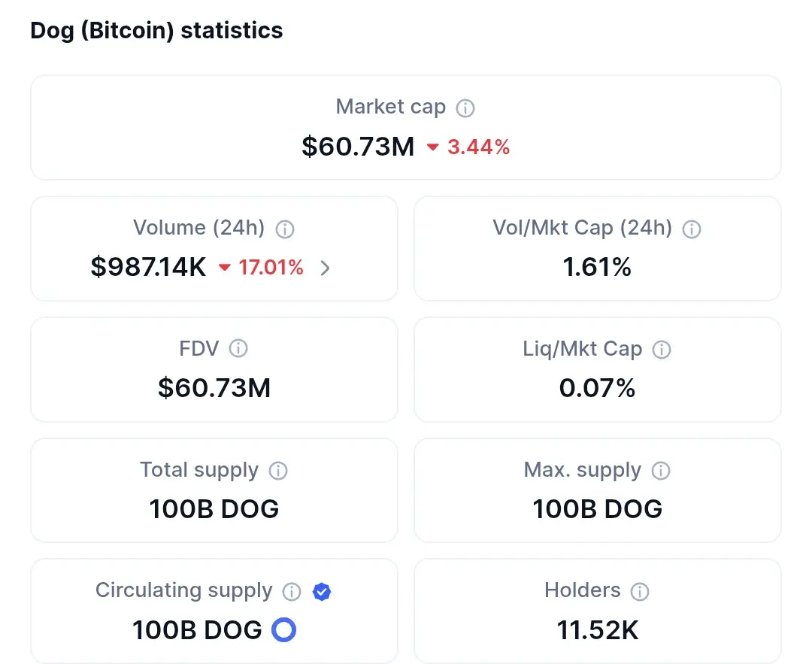Click the blue verified checkmark badge

tap(322, 592)
